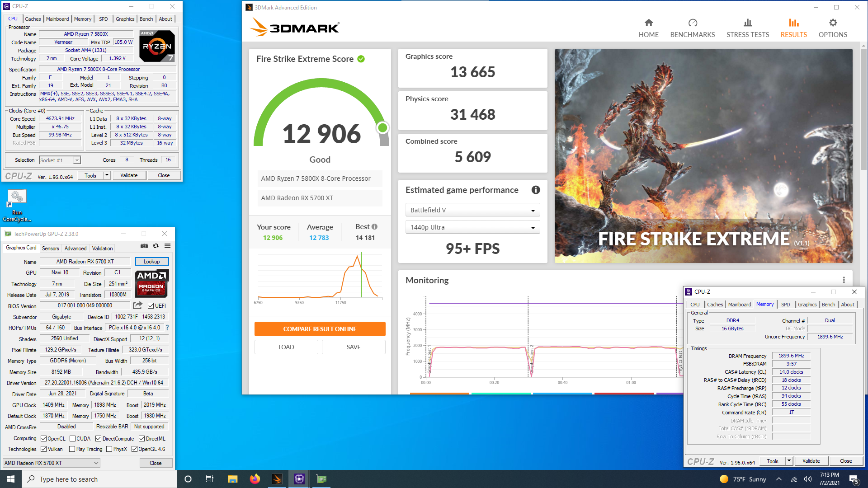The width and height of the screenshot is (868, 488).
Task: Expand the Tools dropdown arrow in top CPU-Z
Action: tap(107, 175)
